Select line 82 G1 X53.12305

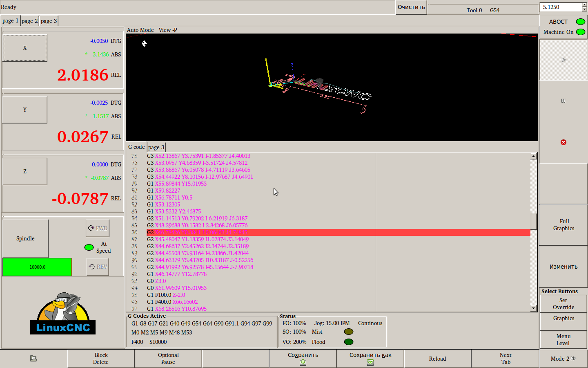click(163, 204)
